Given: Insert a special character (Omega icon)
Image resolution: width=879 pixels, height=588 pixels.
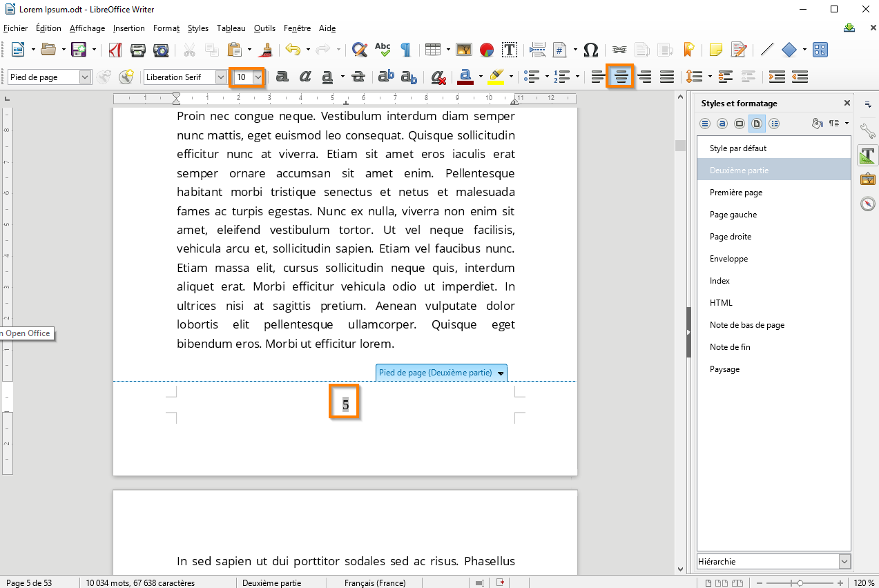Looking at the screenshot, I should [590, 50].
